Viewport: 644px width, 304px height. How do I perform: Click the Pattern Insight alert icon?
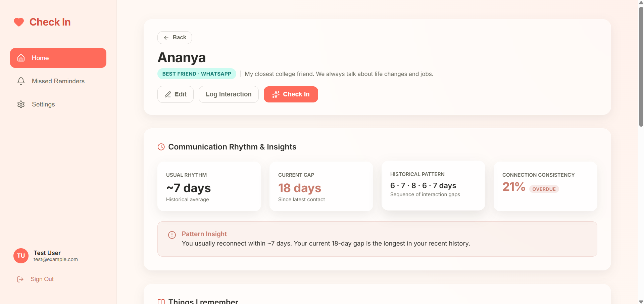172,235
